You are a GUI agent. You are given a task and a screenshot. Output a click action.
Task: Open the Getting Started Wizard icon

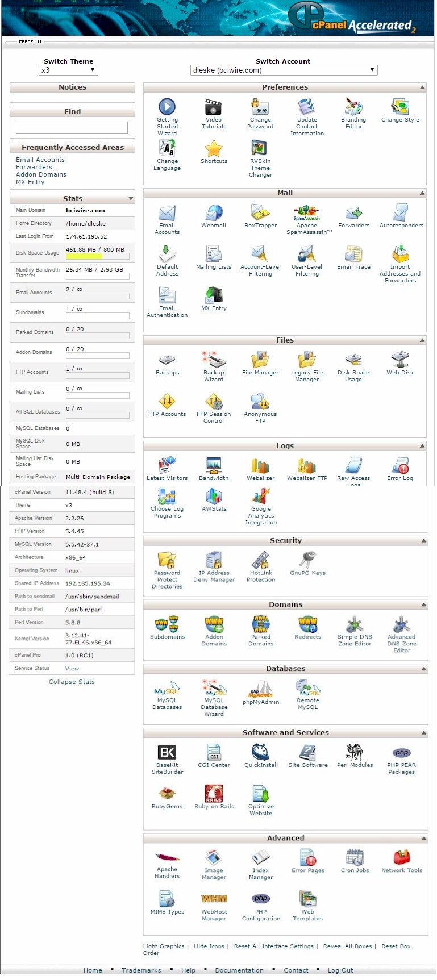point(167,107)
